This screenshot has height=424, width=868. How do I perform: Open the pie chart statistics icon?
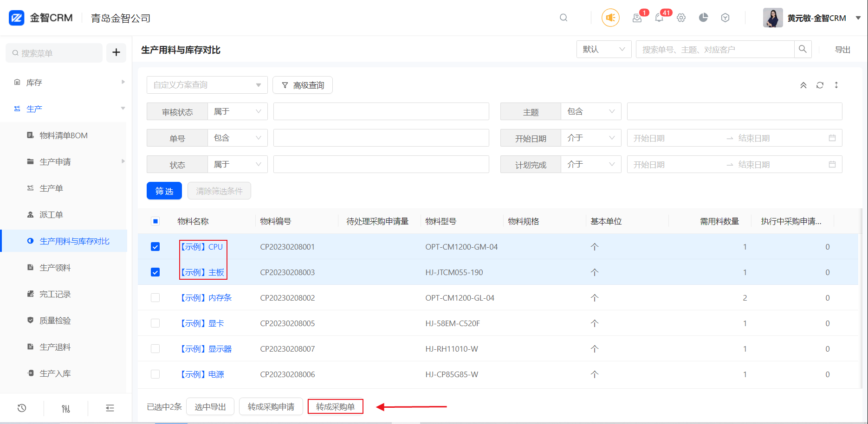coord(703,18)
